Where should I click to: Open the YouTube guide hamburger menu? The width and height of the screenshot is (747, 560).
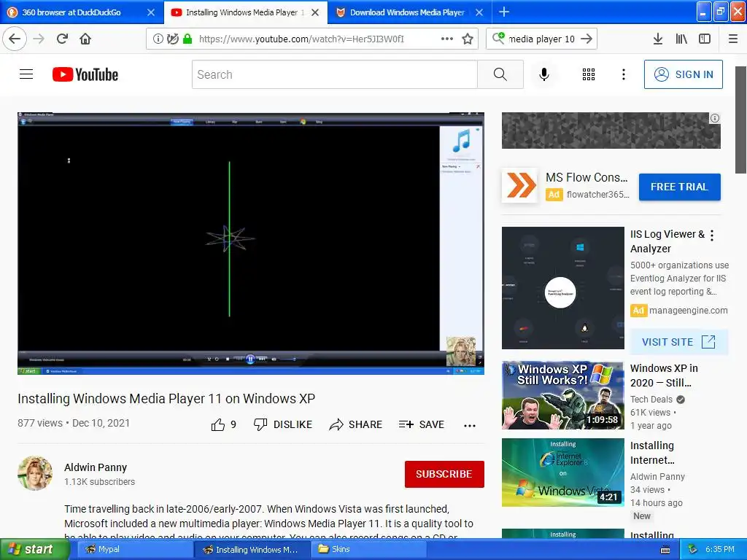pyautogui.click(x=26, y=74)
